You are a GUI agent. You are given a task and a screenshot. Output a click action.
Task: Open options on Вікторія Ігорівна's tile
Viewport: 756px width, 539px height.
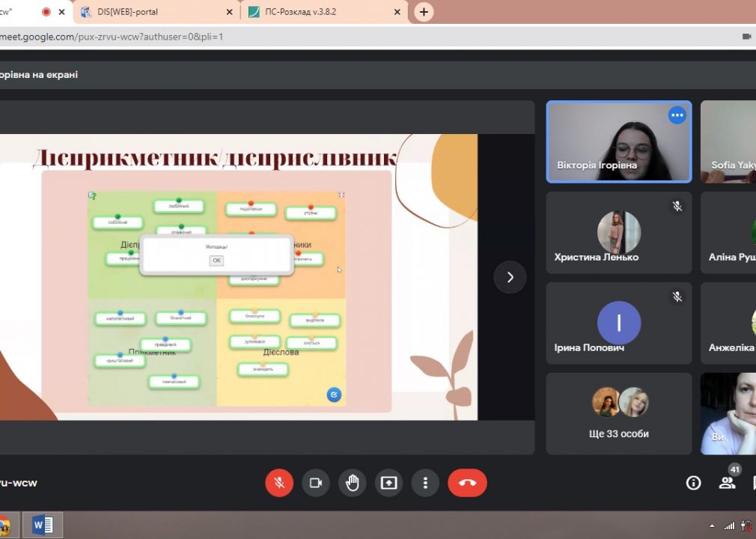pyautogui.click(x=677, y=115)
